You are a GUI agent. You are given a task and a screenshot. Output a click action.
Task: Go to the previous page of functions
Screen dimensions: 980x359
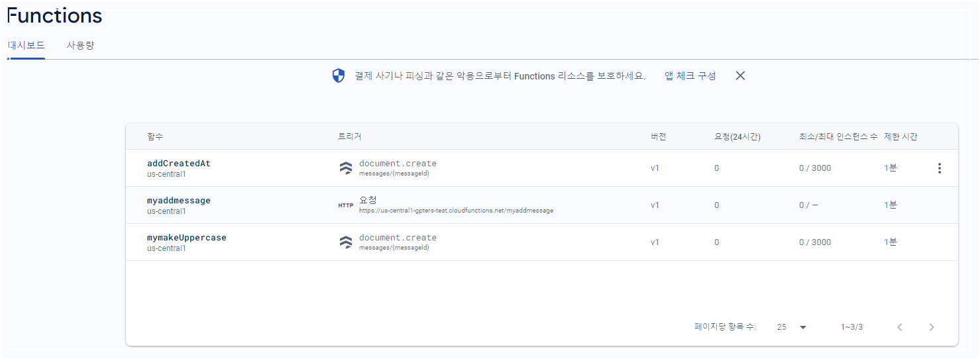(900, 327)
